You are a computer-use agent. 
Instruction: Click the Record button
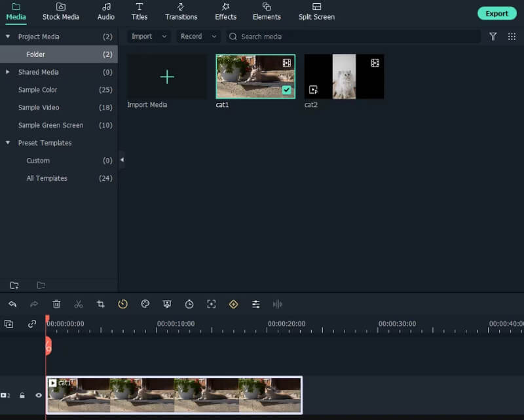click(191, 36)
